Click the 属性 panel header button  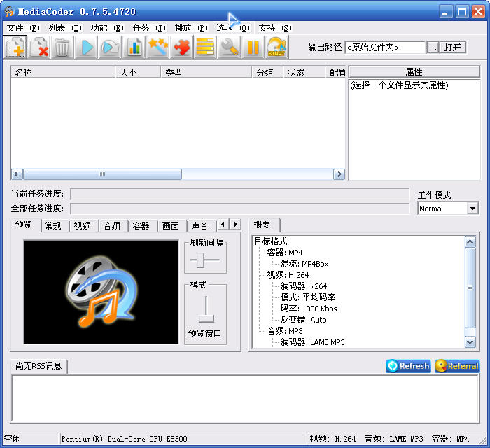(414, 72)
